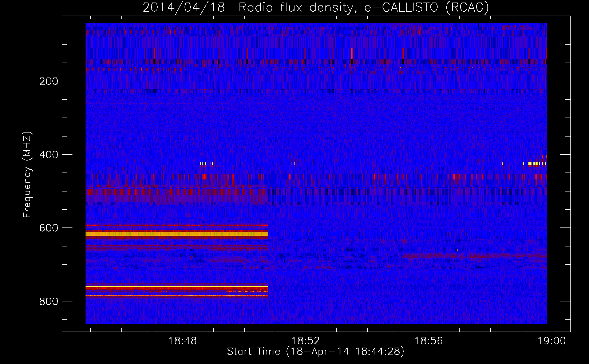Select the '800' frequency axis label
Viewport: 589px width, 364px height.
tap(49, 301)
